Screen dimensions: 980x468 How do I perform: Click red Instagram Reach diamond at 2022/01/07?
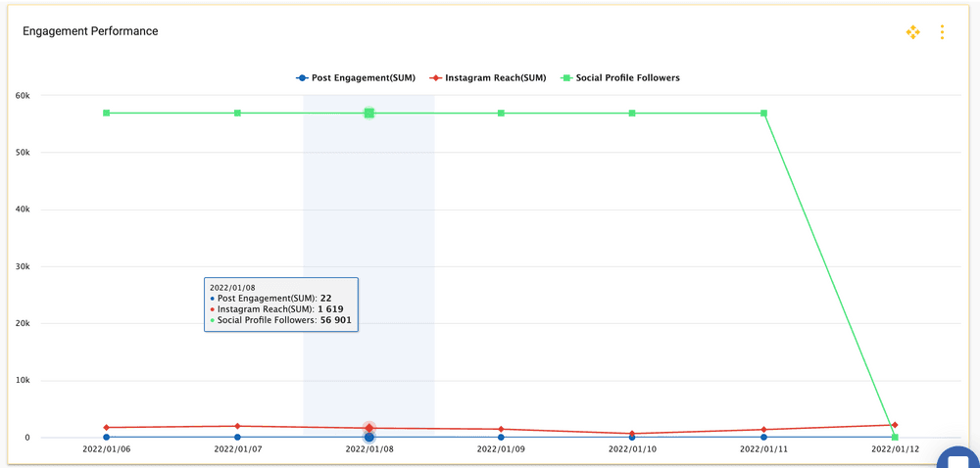(237, 426)
